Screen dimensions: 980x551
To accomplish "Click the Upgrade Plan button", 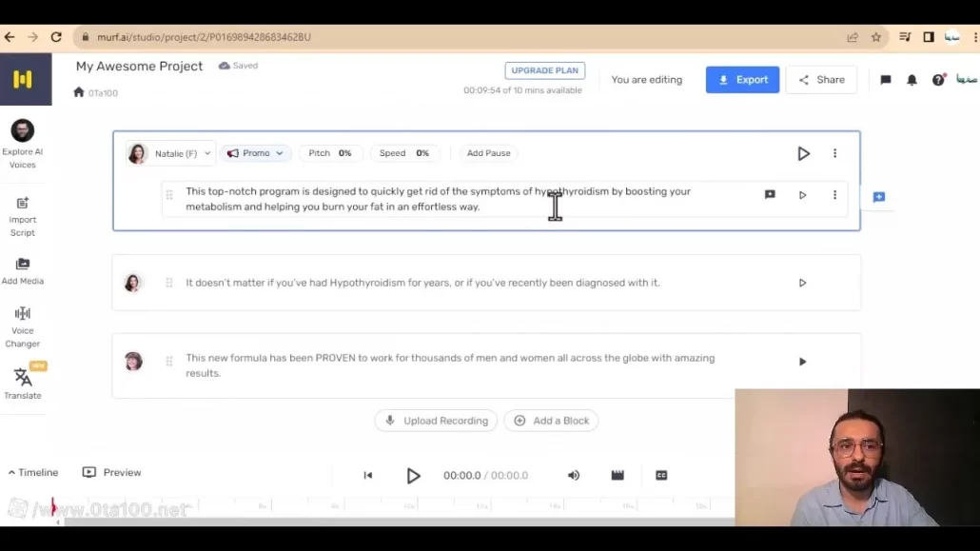I will [x=544, y=70].
